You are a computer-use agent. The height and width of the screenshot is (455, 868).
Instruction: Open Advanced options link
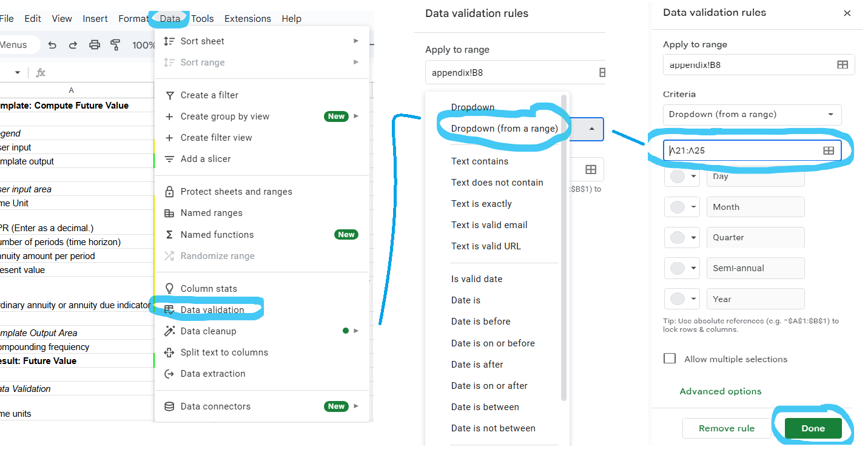720,391
